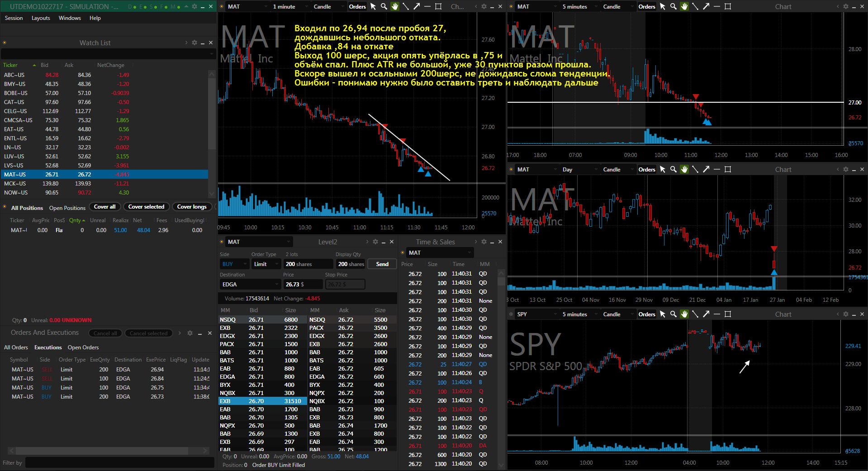
Task: Select horizontal line tool in MAT Day chart
Action: click(x=717, y=169)
